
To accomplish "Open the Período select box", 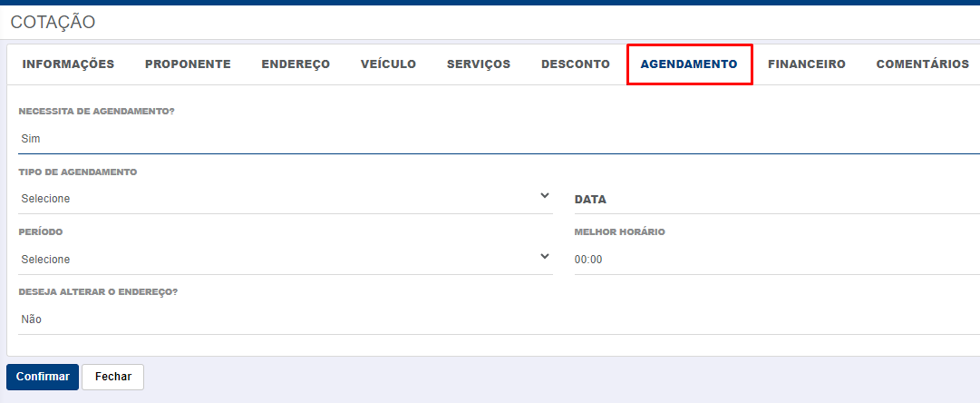I will [x=286, y=259].
